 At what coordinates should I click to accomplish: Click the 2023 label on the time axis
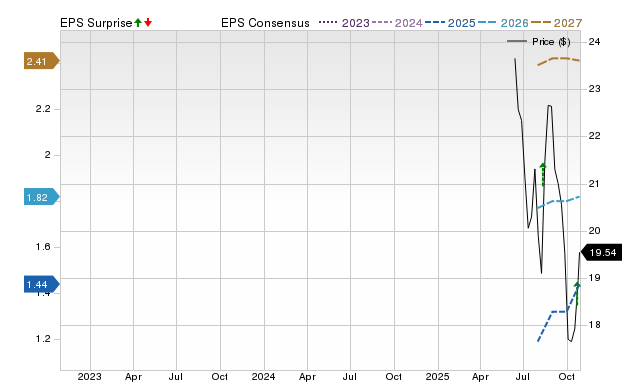tap(89, 376)
